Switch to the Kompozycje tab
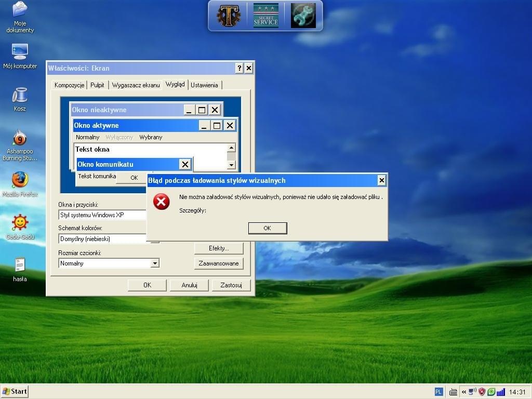This screenshot has width=532, height=399. tap(69, 85)
